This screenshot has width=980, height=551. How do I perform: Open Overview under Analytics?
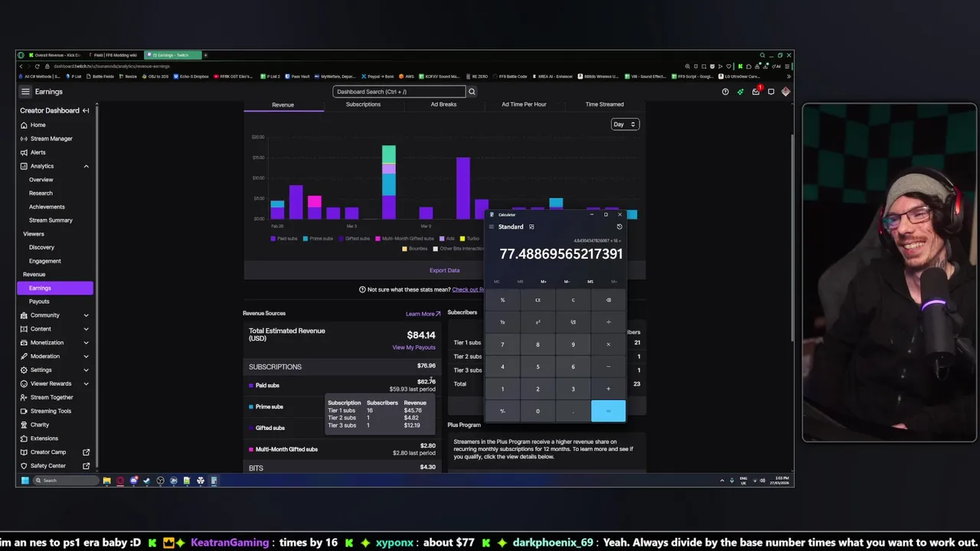pyautogui.click(x=41, y=180)
